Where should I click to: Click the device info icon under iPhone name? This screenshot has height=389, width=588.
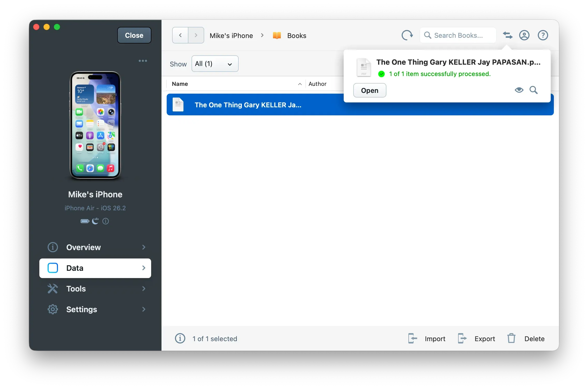click(106, 221)
